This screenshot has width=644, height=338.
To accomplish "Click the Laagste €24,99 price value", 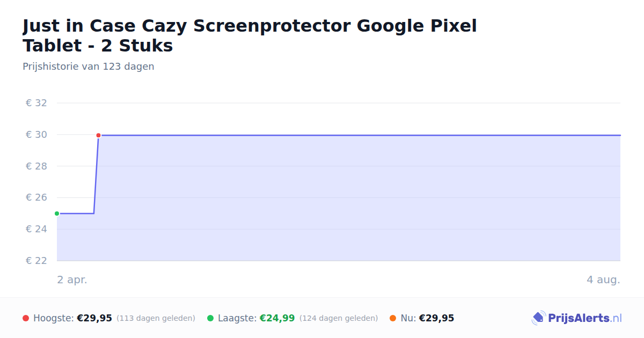I will click(277, 318).
